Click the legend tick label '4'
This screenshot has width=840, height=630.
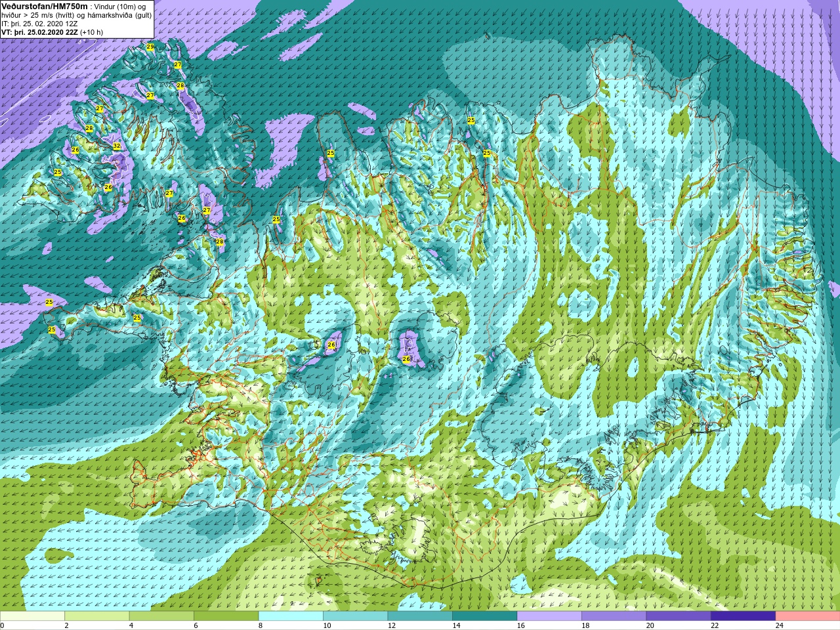coord(131,625)
